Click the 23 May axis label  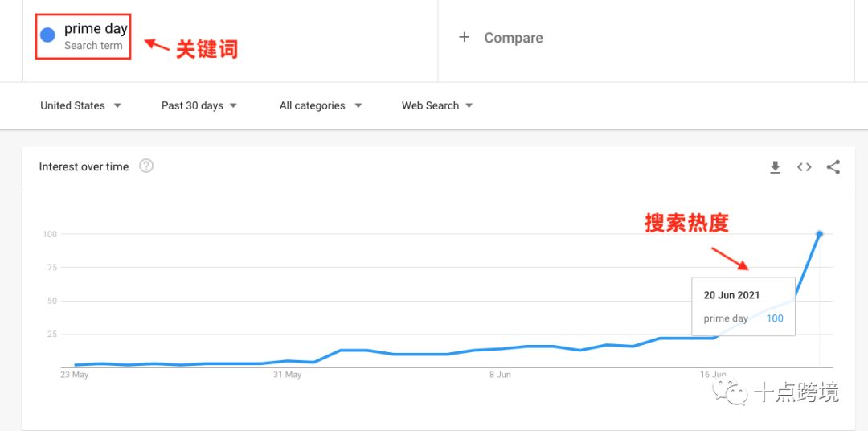click(74, 375)
